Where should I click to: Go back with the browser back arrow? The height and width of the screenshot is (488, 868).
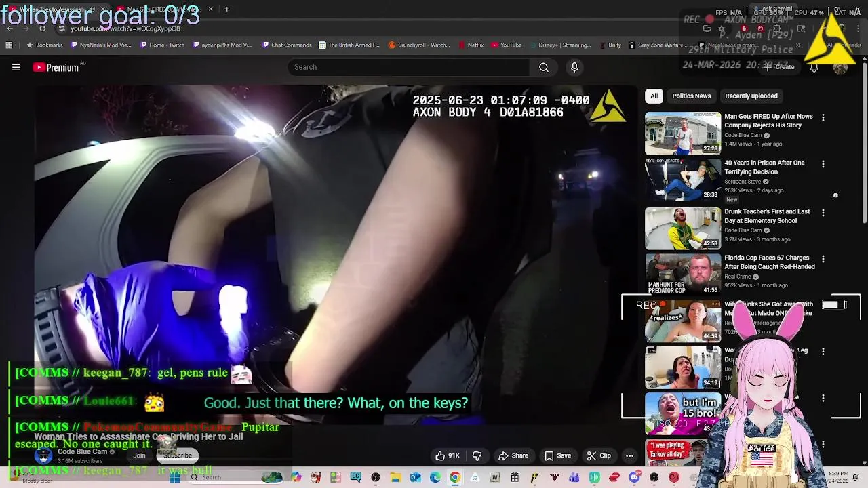10,28
